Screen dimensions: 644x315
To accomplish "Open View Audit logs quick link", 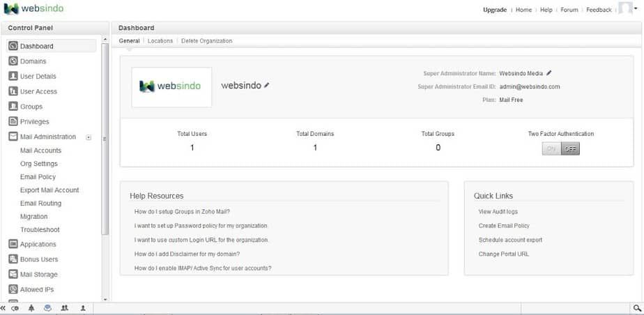I will point(498,212).
